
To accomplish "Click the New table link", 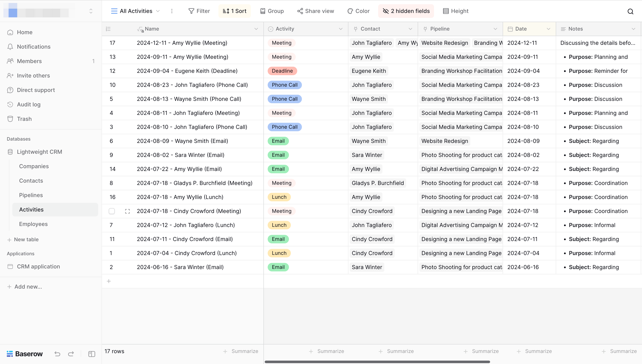I will pos(26,239).
